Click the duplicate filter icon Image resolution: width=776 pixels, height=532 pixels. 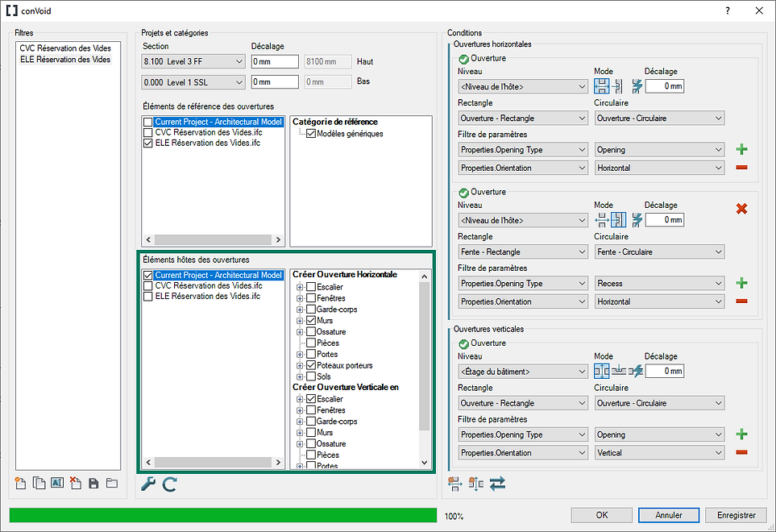39,483
